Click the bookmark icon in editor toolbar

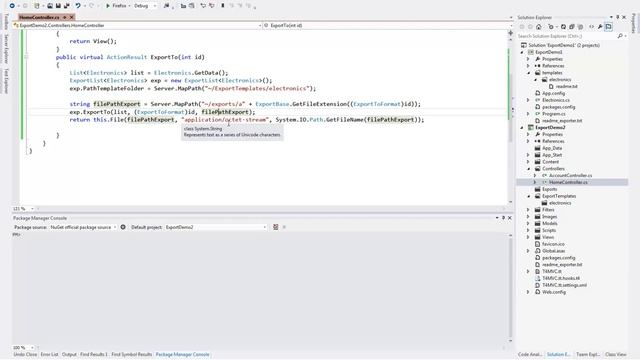[x=223, y=6]
